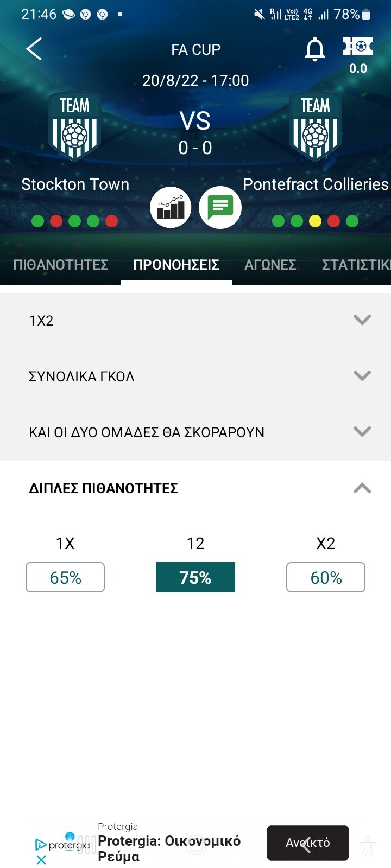Expand the ΣΥΝΟΛΙΚΑ ΓΚΟΛ section
Image resolution: width=391 pixels, height=868 pixels.
(x=362, y=376)
